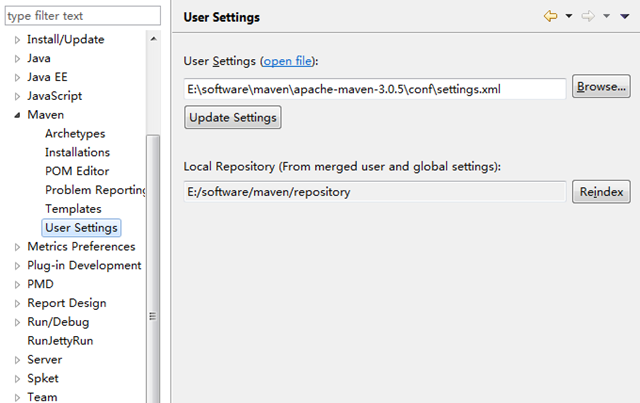The width and height of the screenshot is (640, 403).
Task: Click the open file link
Action: [x=287, y=62]
